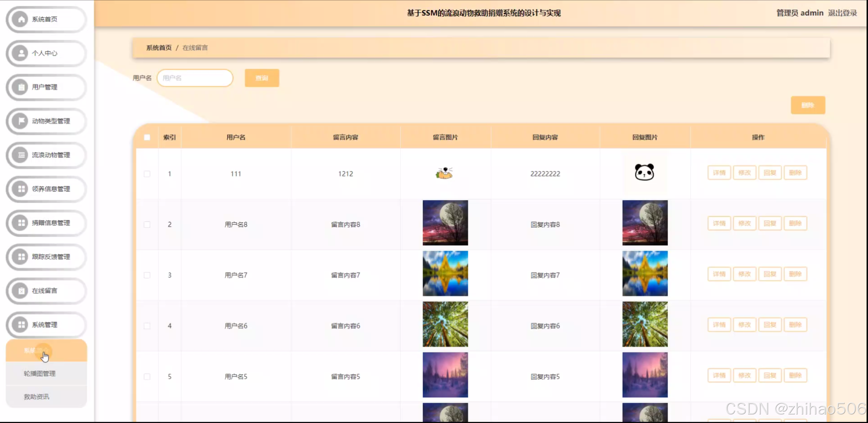Click the grid icon for 领养信息管理
Image resolution: width=868 pixels, height=423 pixels.
(x=21, y=189)
